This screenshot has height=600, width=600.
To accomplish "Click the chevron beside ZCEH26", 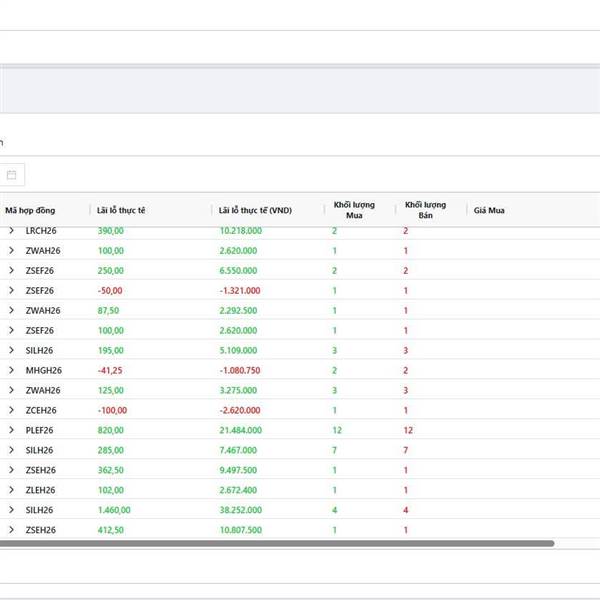I will [x=11, y=410].
